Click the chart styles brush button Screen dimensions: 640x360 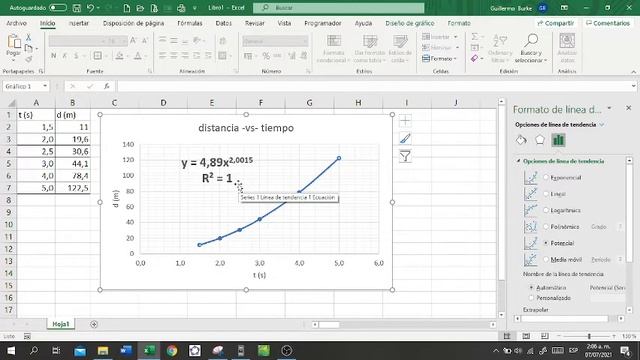405,139
